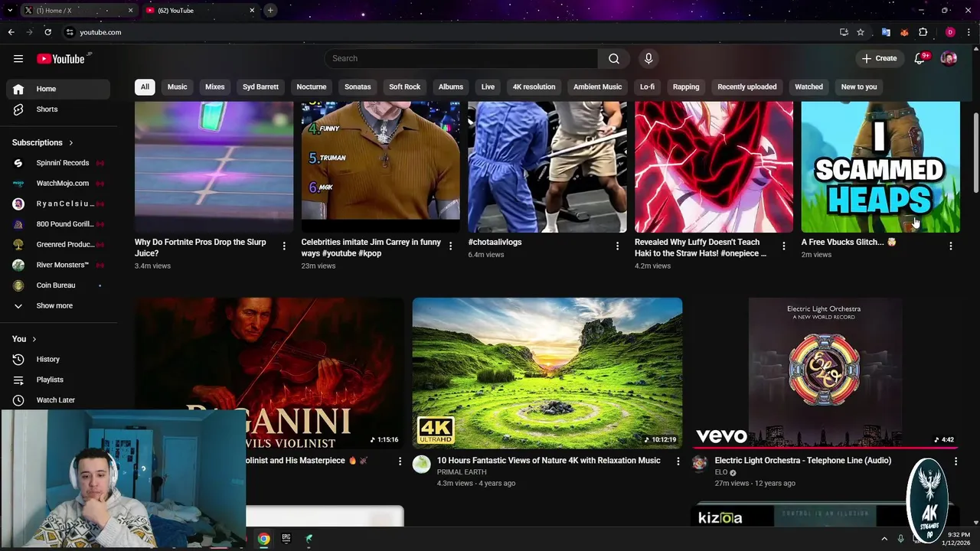Show hidden system tray icons
Viewport: 980px width, 551px height.
pyautogui.click(x=884, y=540)
